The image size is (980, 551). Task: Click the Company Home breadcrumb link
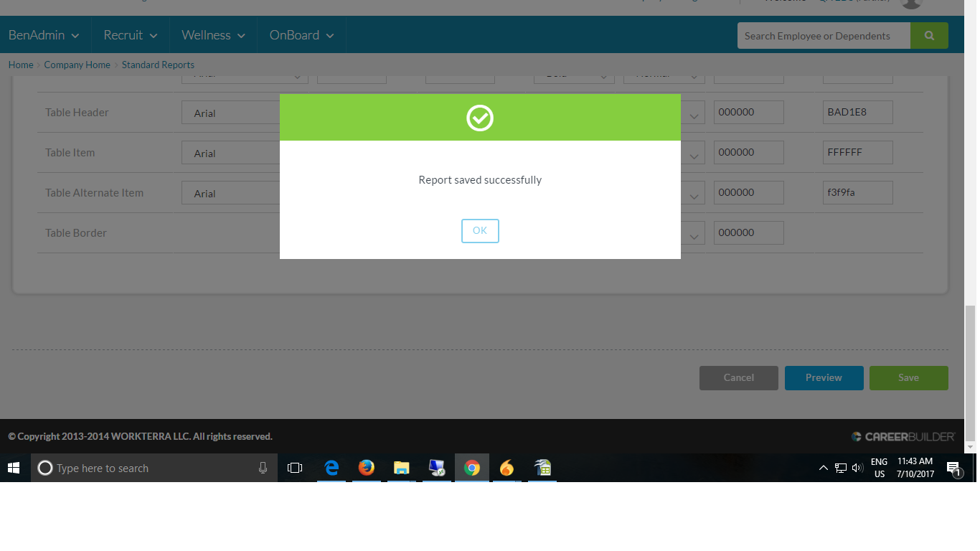(77, 65)
